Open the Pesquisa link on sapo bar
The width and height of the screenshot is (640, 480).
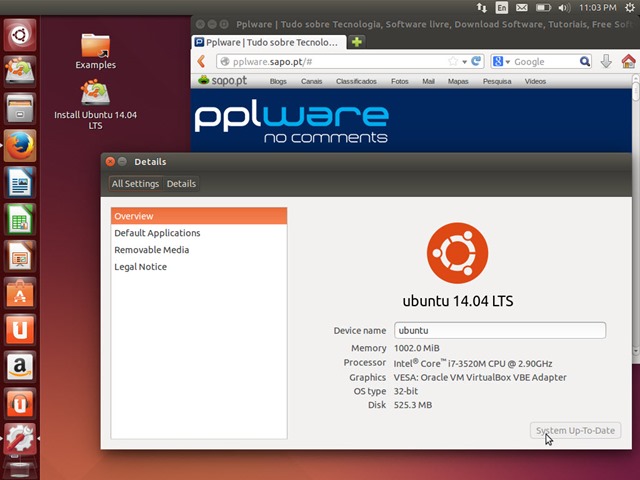[x=497, y=81]
